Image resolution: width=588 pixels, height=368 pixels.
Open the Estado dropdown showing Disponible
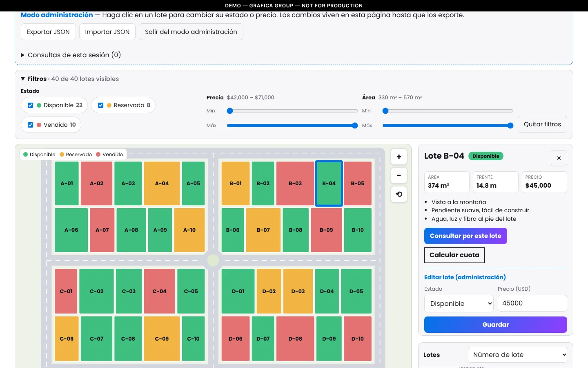[x=459, y=303]
